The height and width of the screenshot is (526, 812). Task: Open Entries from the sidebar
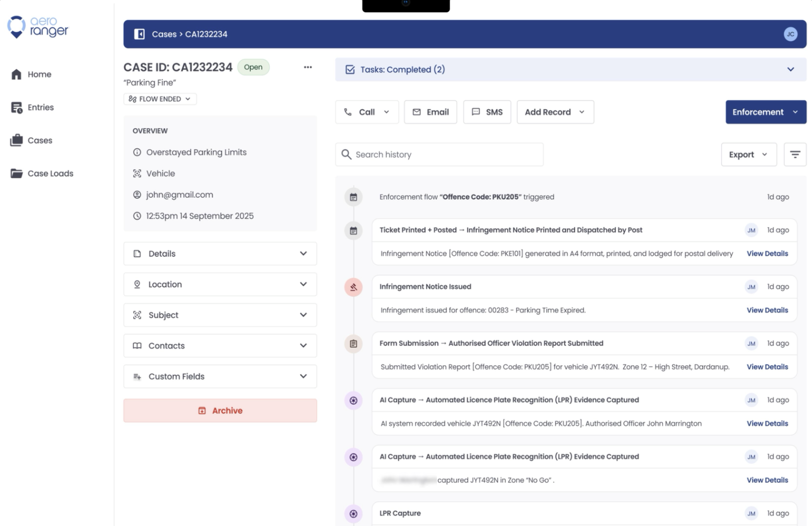tap(32, 107)
